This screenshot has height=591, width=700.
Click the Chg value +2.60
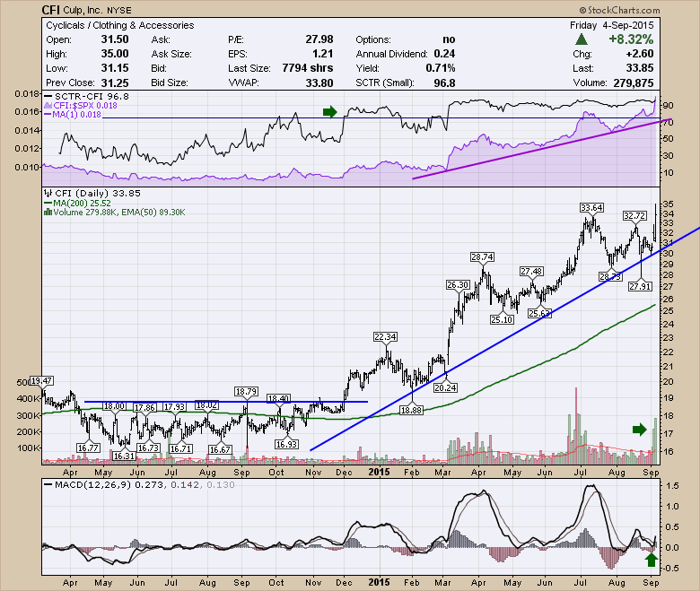tap(640, 54)
